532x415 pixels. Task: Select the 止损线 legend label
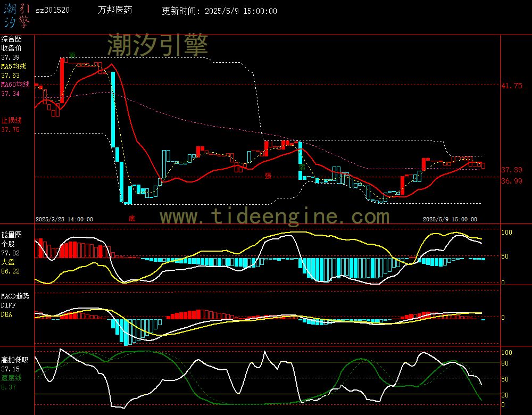tap(12, 120)
